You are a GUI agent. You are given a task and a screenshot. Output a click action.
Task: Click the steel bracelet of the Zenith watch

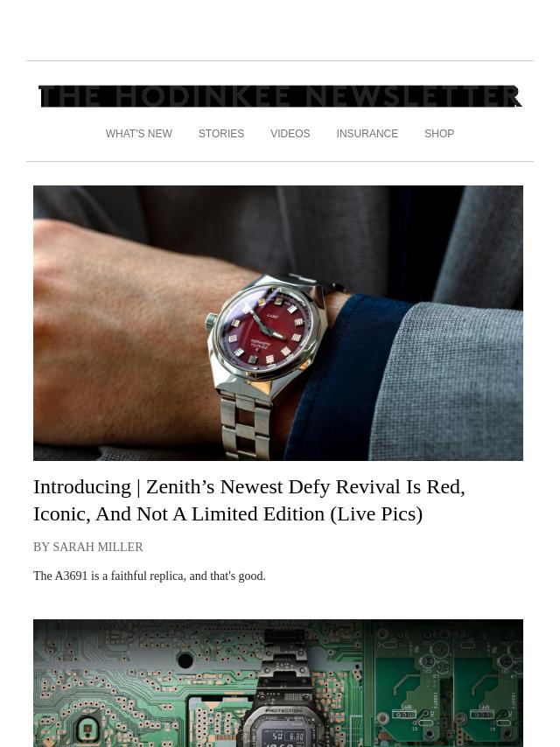coord(247,426)
